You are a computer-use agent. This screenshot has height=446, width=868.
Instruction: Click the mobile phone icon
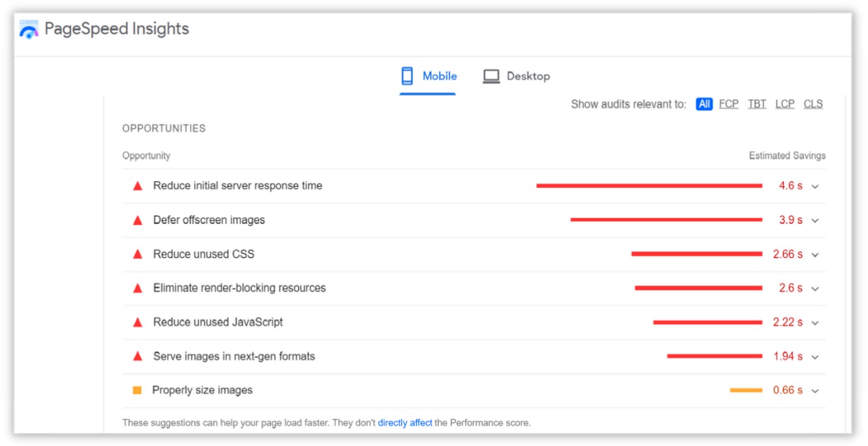coord(407,76)
